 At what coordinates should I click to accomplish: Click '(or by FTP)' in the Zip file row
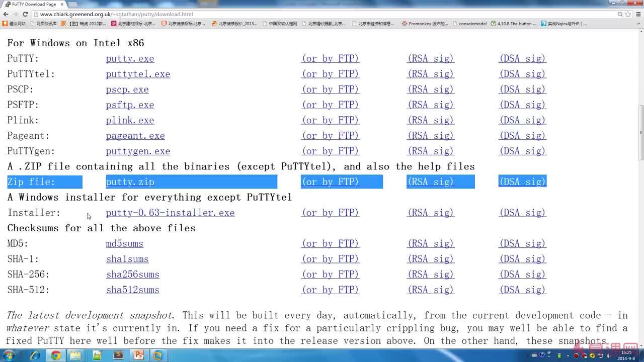tap(330, 182)
